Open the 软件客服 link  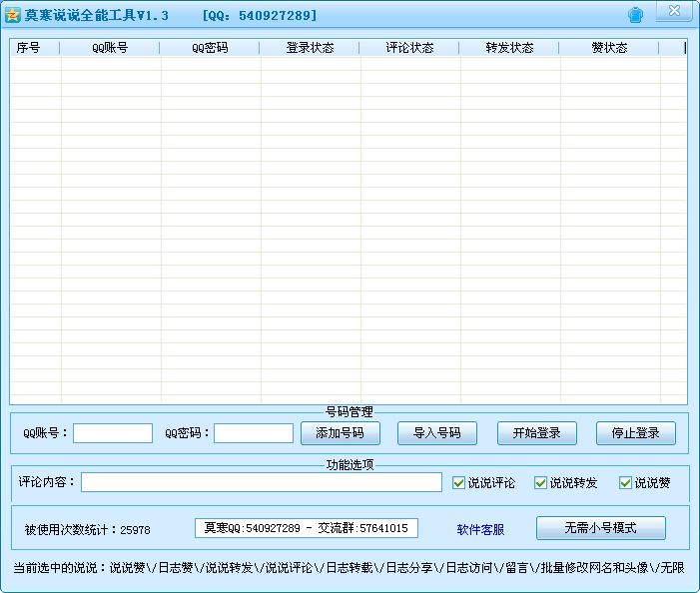point(480,530)
